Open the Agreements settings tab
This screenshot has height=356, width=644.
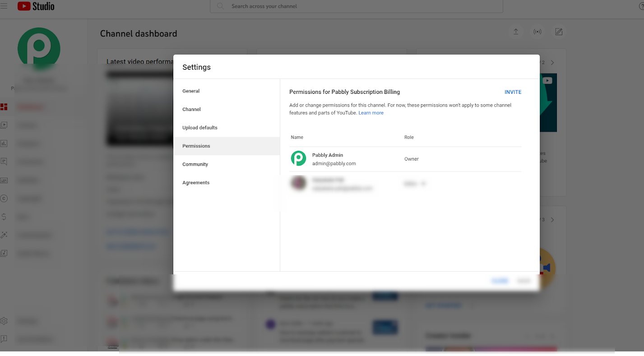click(x=227, y=183)
